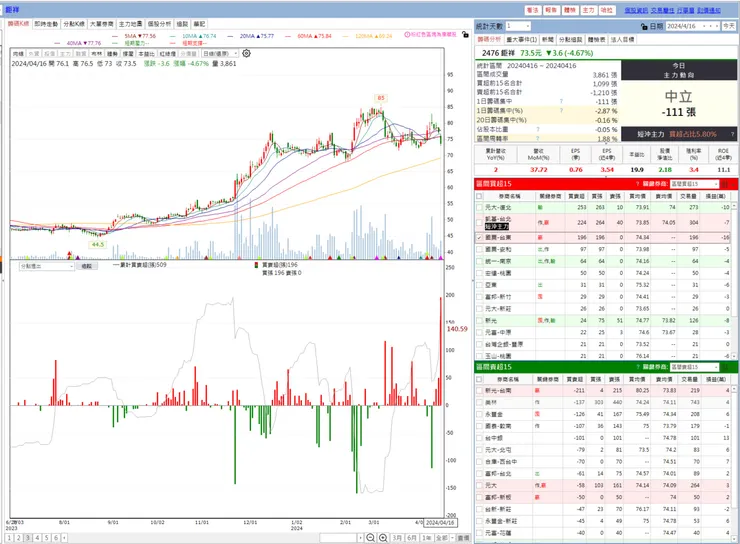740x544 pixels.
Task: Toggle select-all checkbox in 區間賣超15 table header
Action: 479,379
